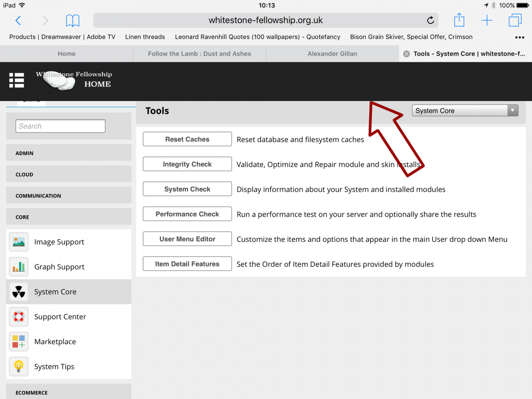This screenshot has width=532, height=399.
Task: Click the Reset Caches button
Action: [187, 139]
